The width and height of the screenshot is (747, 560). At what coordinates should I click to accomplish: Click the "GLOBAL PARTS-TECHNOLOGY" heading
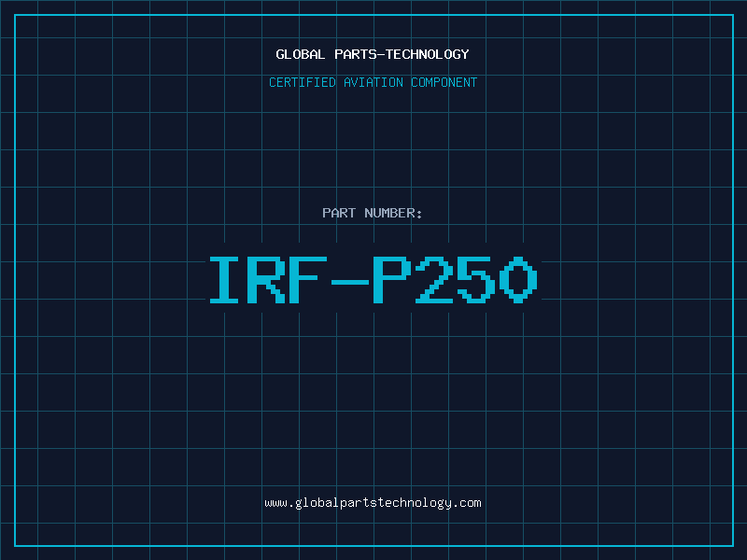point(373,55)
